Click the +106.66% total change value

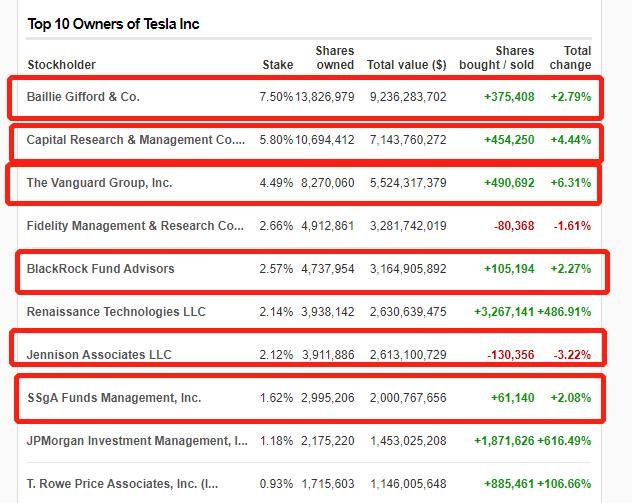tap(564, 484)
